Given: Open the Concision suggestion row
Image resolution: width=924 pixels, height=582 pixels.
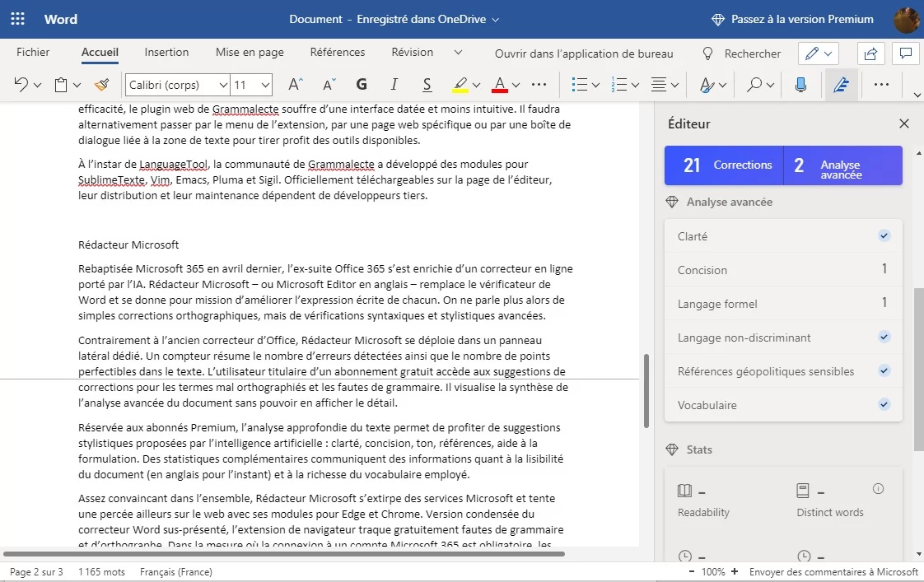Looking at the screenshot, I should [x=783, y=270].
